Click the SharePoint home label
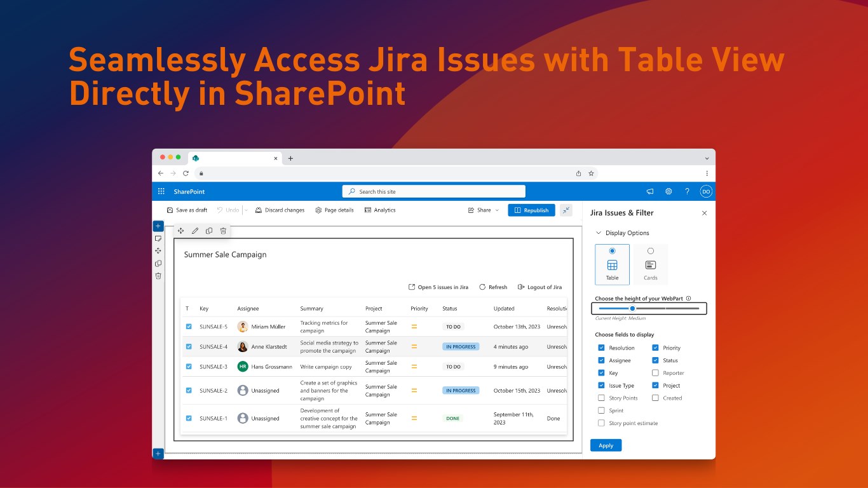The image size is (868, 488). [189, 191]
